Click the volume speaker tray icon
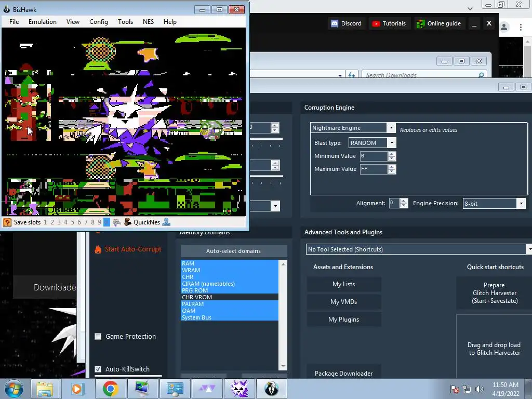Viewport: 532px width, 399px height. [480, 389]
